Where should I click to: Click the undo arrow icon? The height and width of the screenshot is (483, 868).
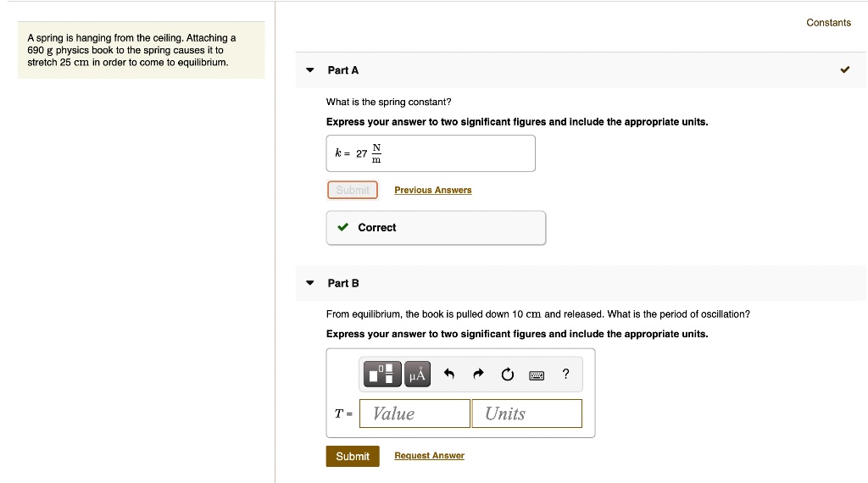click(450, 374)
